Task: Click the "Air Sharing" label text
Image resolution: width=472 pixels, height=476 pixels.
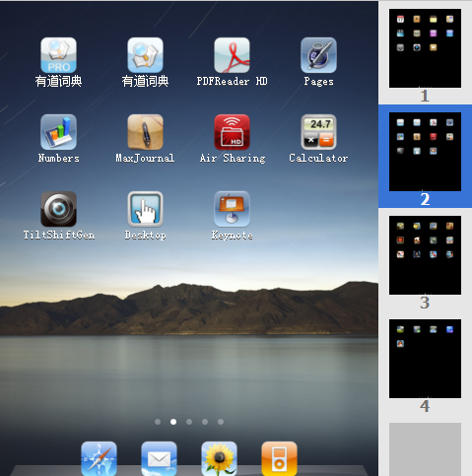Action: coord(233,158)
